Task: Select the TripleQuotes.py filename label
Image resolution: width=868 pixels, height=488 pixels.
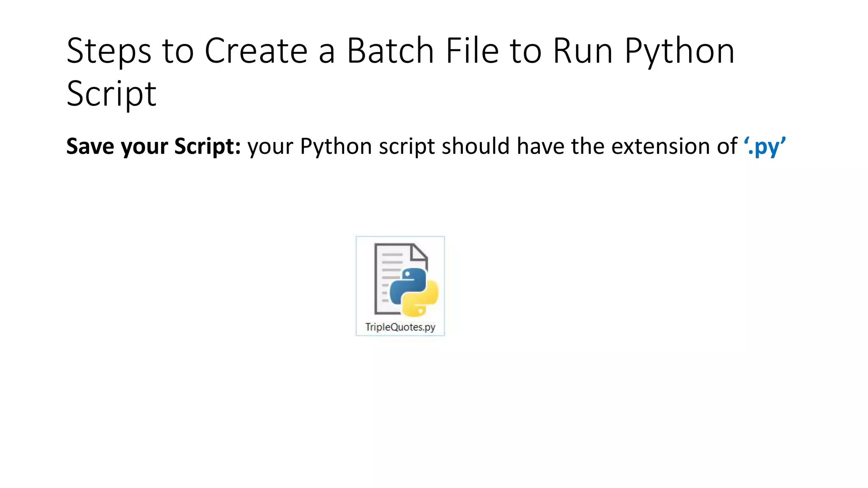Action: click(400, 327)
